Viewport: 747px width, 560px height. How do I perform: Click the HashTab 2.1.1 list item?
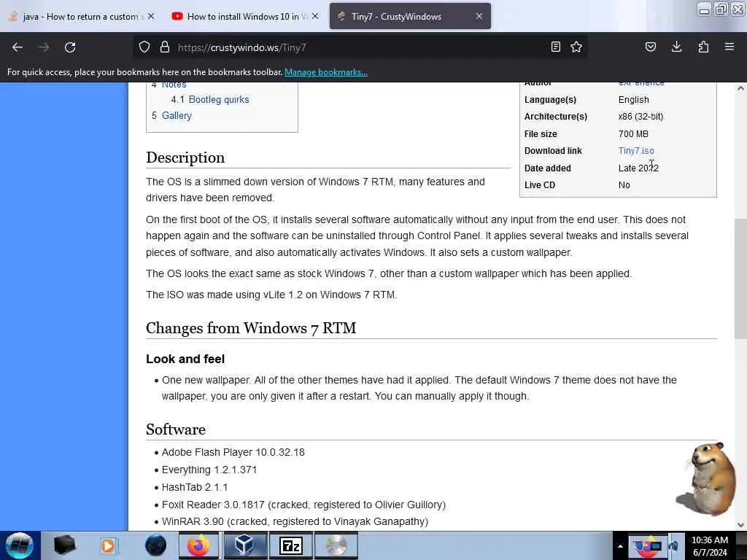(x=195, y=487)
